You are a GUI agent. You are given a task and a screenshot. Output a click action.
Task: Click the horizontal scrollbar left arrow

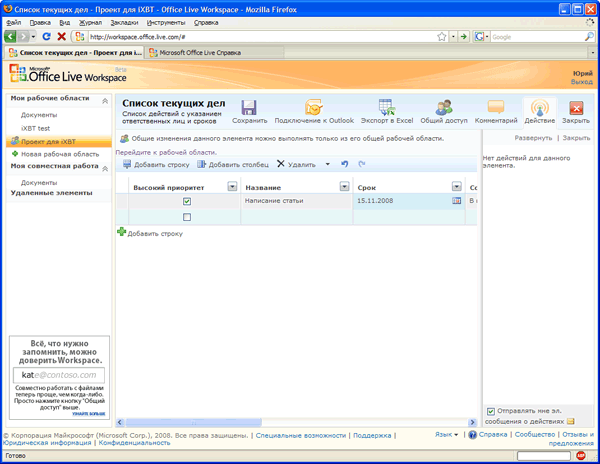120,422
